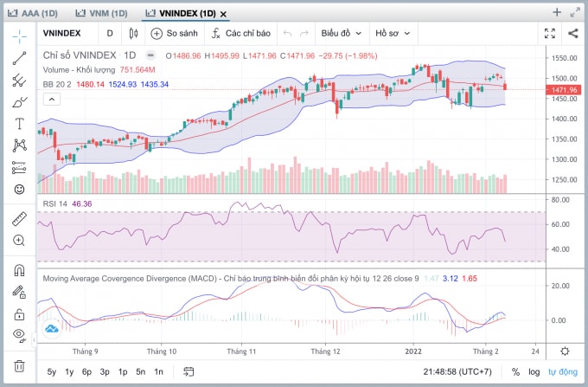This screenshot has height=387, width=588.
Task: Close the VNINDEX (1D) tab
Action: coord(223,14)
